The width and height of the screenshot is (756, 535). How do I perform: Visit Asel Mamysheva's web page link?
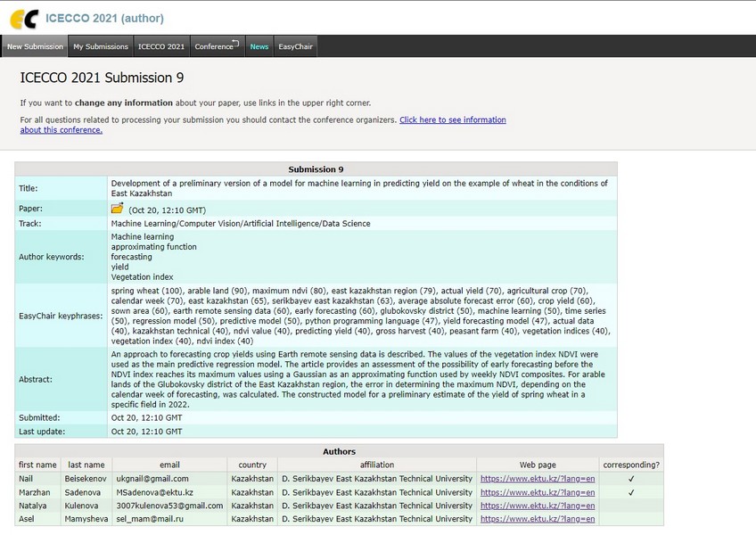click(537, 519)
